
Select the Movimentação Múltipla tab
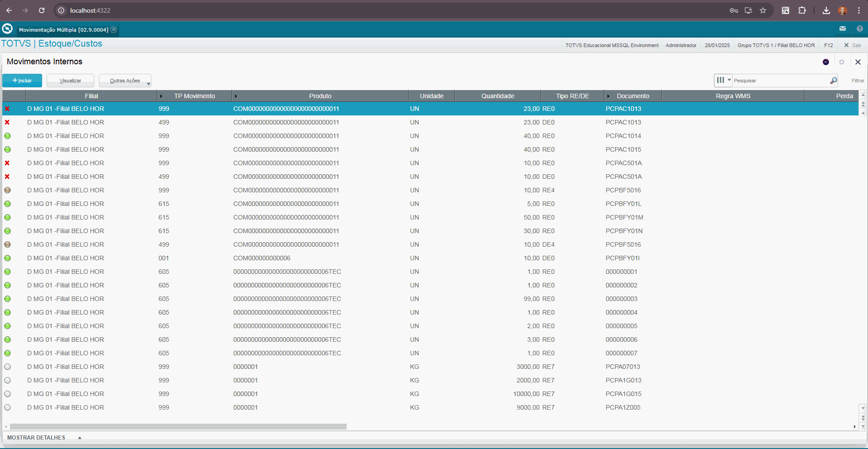pyautogui.click(x=63, y=30)
